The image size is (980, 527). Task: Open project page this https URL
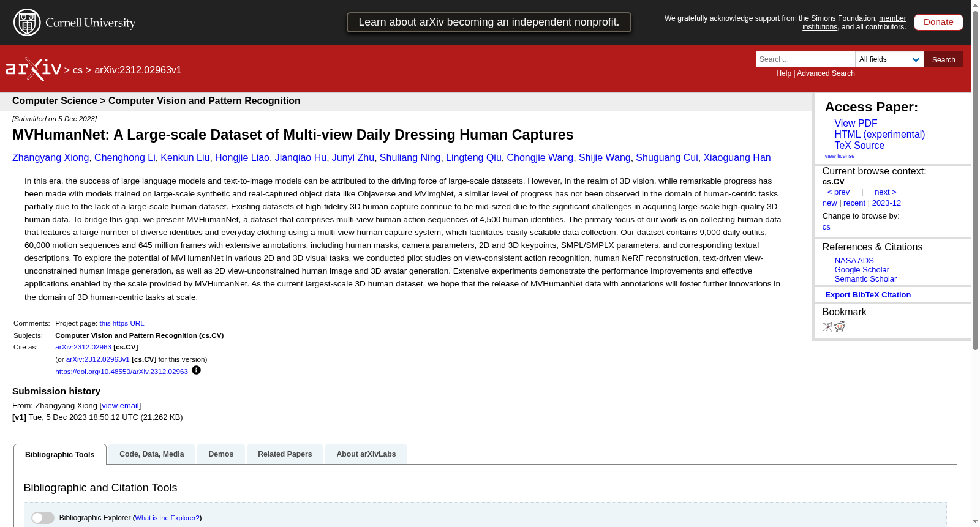(122, 323)
